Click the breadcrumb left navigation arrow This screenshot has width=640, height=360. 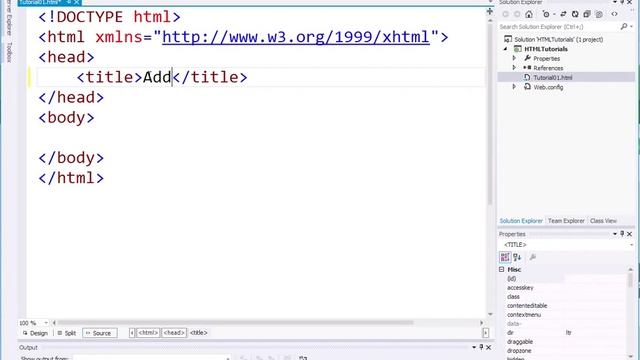(132, 333)
